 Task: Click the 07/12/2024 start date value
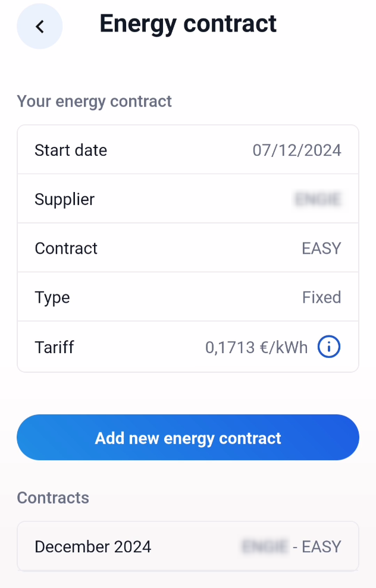point(297,150)
